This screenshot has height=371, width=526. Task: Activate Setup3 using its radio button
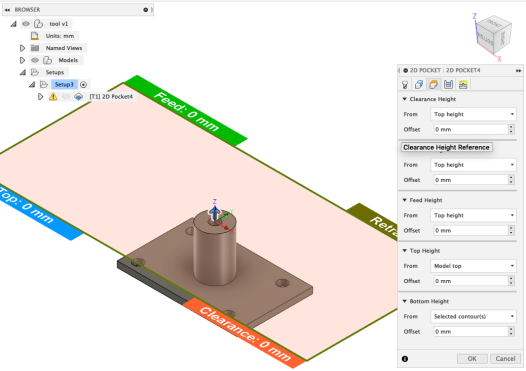tap(84, 85)
